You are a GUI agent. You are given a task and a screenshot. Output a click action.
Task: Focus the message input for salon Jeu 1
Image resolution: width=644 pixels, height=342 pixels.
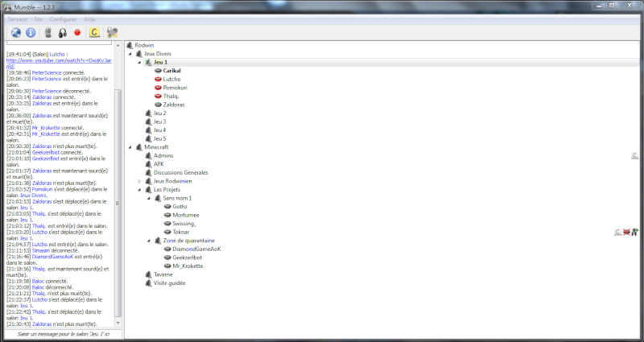pos(64,334)
